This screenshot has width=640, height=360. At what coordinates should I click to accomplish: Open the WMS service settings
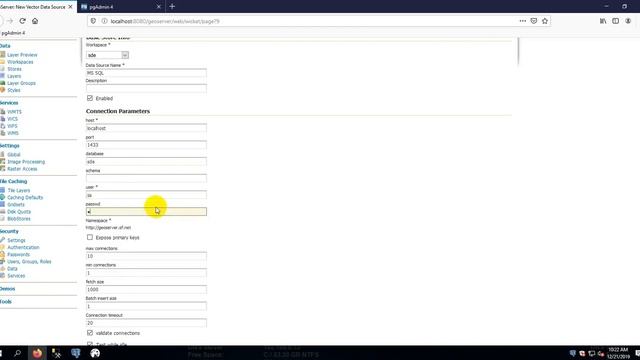pyautogui.click(x=13, y=133)
